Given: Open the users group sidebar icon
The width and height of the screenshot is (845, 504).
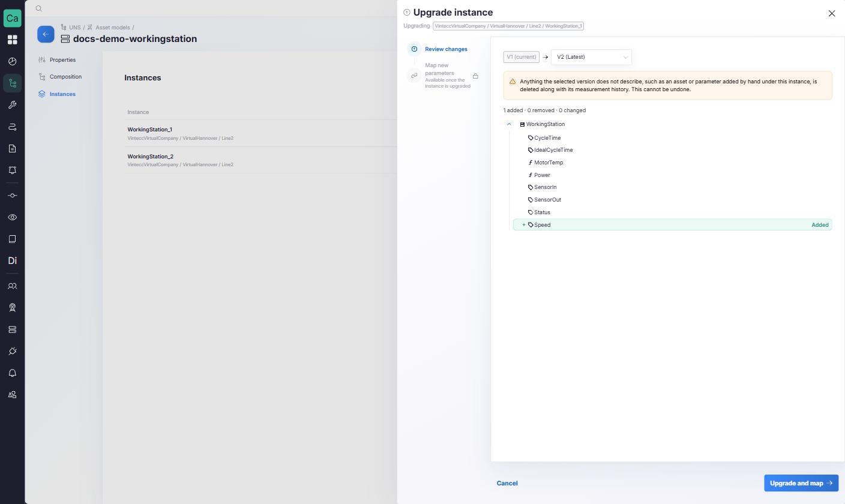Looking at the screenshot, I should [x=12, y=286].
